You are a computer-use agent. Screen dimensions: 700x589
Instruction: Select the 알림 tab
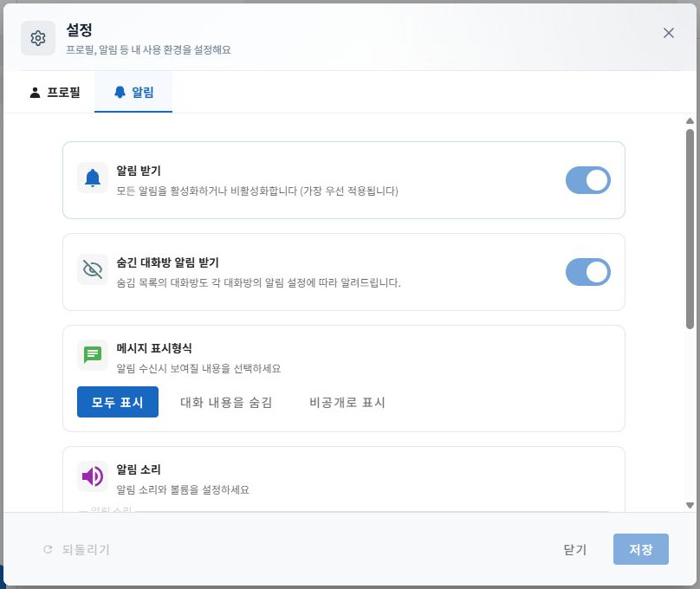click(x=133, y=93)
